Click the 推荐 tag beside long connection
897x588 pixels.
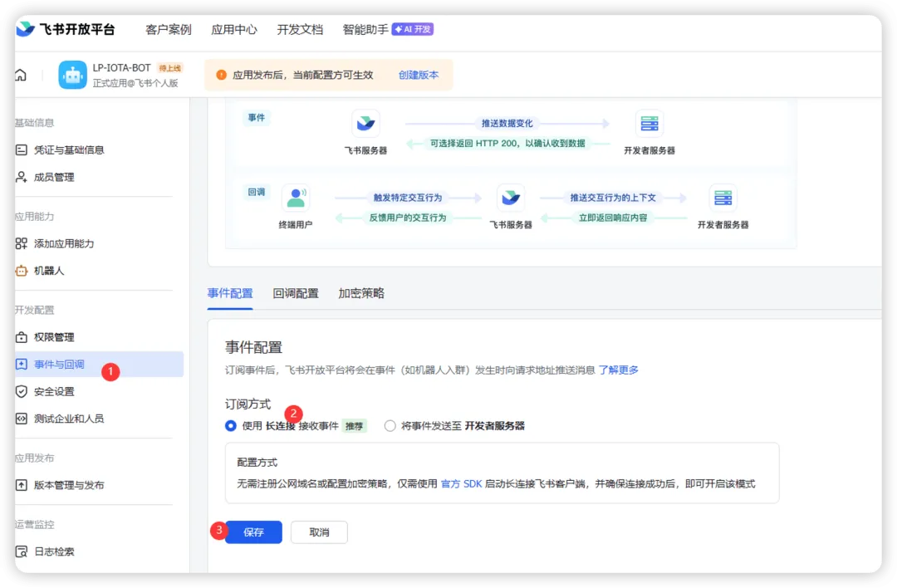coord(354,426)
